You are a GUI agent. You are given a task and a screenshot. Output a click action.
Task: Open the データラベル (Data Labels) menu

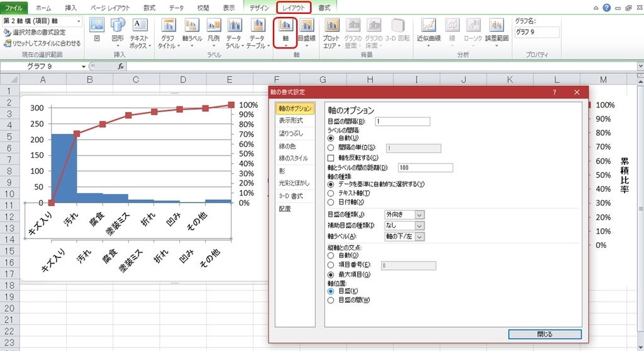(x=235, y=34)
